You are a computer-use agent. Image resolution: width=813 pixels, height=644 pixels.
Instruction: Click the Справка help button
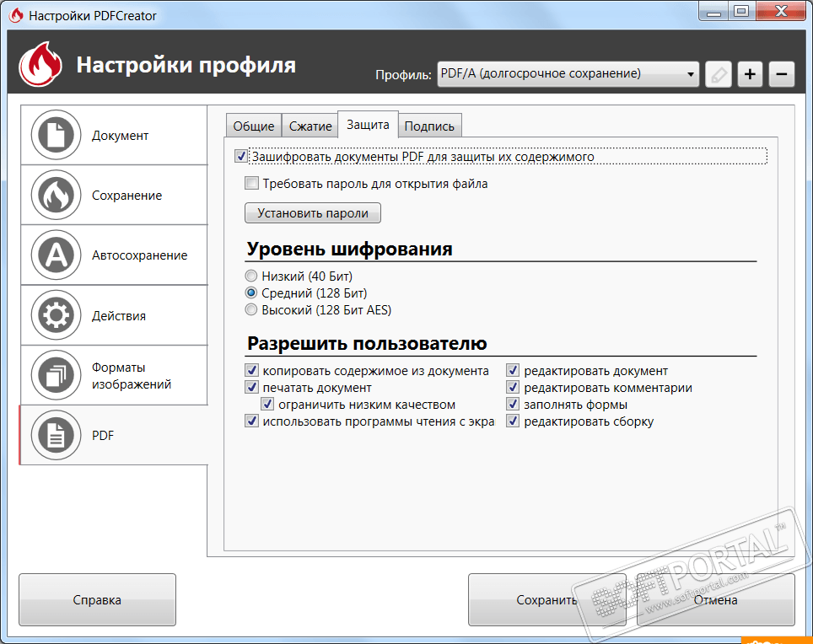point(97,599)
